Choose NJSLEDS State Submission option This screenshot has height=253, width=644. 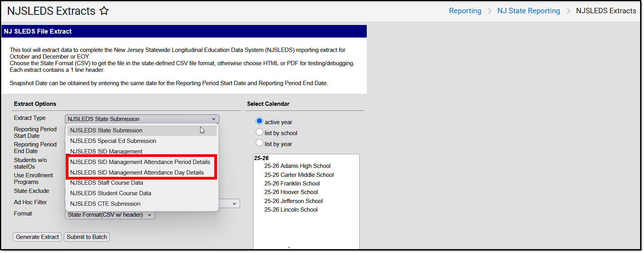[x=142, y=130]
